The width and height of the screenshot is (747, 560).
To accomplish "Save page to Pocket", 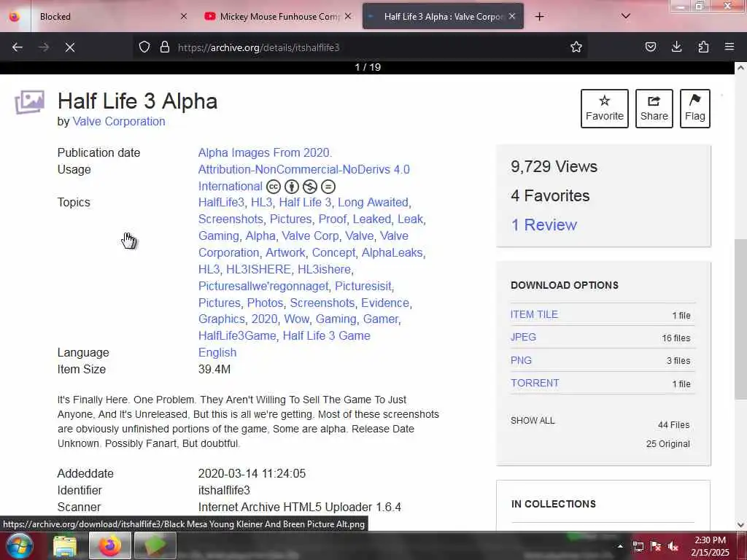I will (650, 47).
